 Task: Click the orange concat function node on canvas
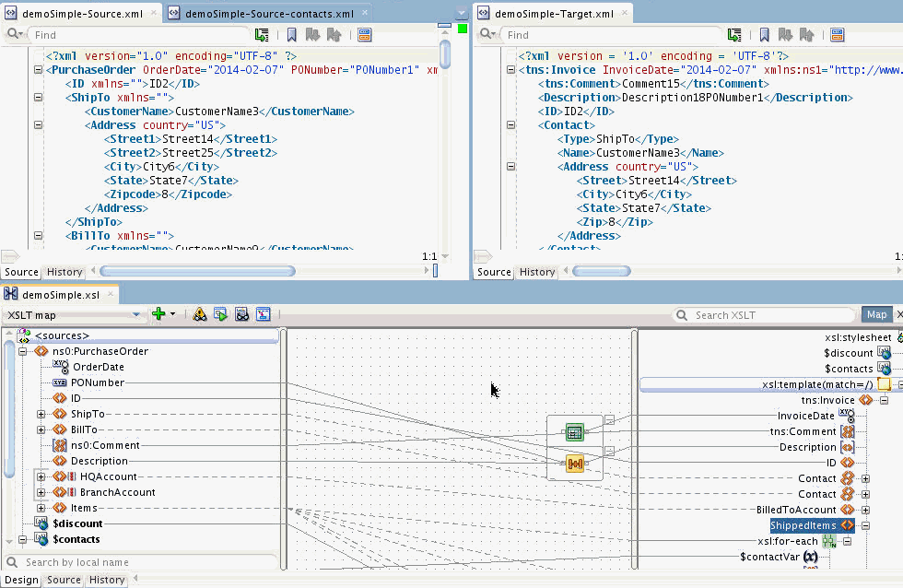574,463
